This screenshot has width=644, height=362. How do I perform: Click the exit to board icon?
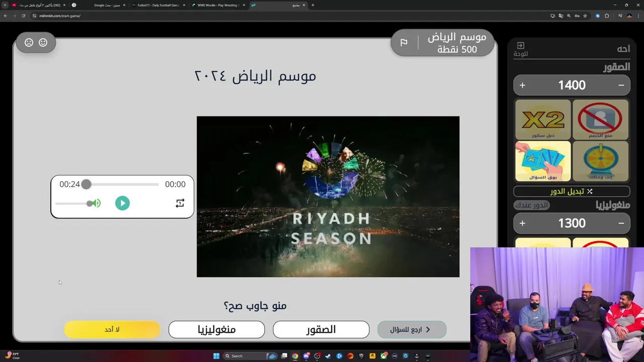click(x=521, y=46)
